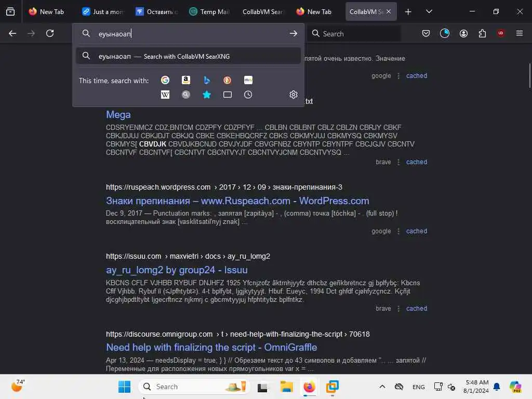Open clock showing 5:48 AM

click(x=476, y=387)
